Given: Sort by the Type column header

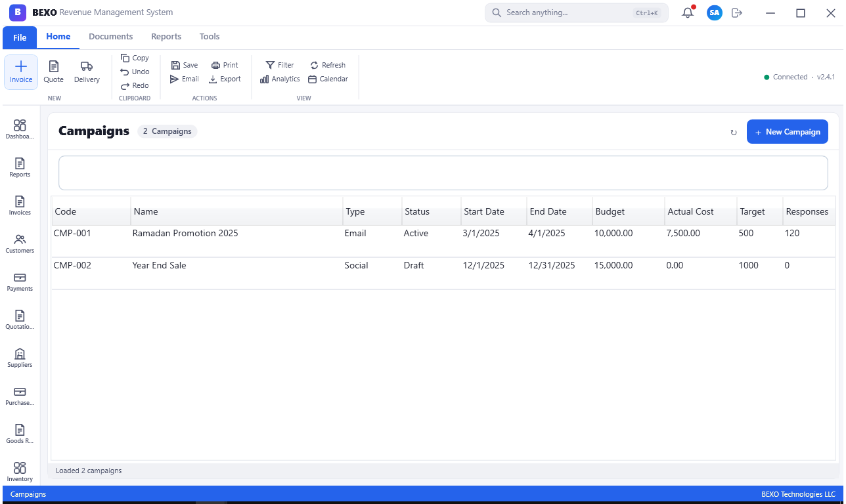Looking at the screenshot, I should click(372, 211).
